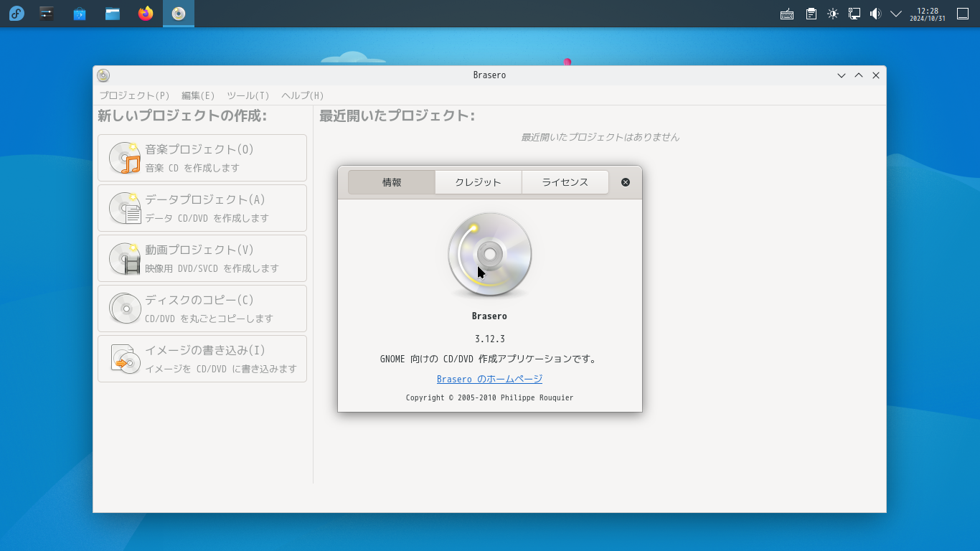Minimize the Brasero window
The height and width of the screenshot is (551, 980).
click(x=842, y=75)
